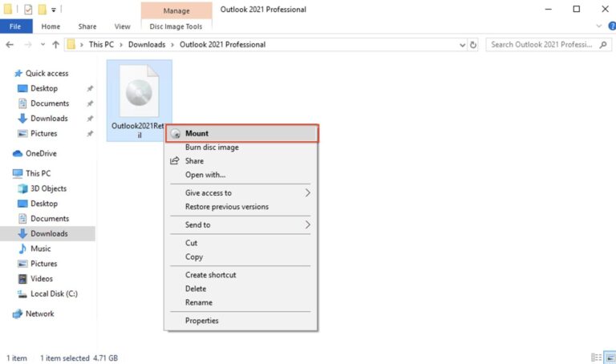
Task: Open Desktop under This PC
Action: pos(44,204)
